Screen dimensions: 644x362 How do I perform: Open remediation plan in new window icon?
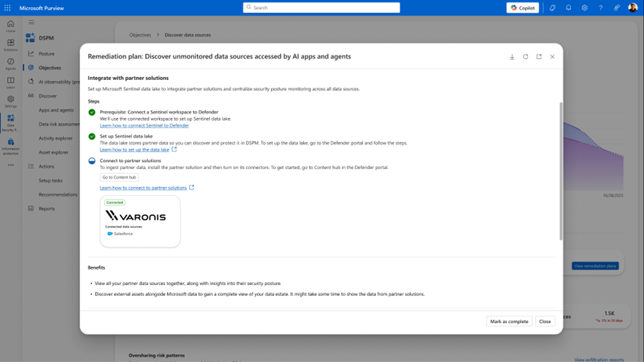click(539, 57)
